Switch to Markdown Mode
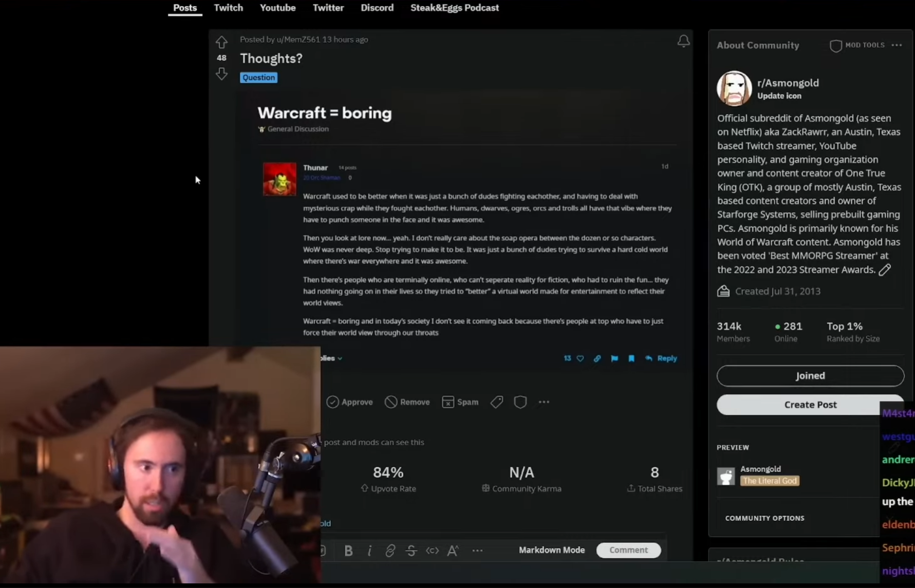The width and height of the screenshot is (915, 588). click(x=552, y=550)
